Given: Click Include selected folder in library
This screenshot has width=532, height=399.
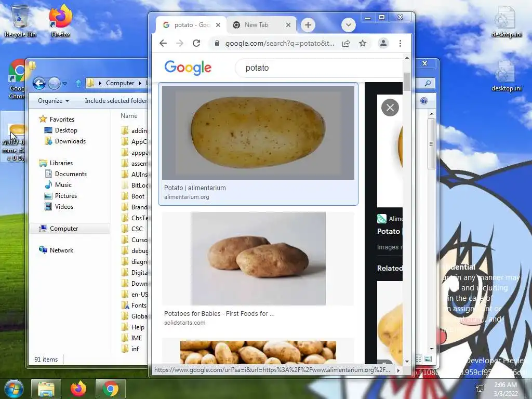Looking at the screenshot, I should click(116, 101).
